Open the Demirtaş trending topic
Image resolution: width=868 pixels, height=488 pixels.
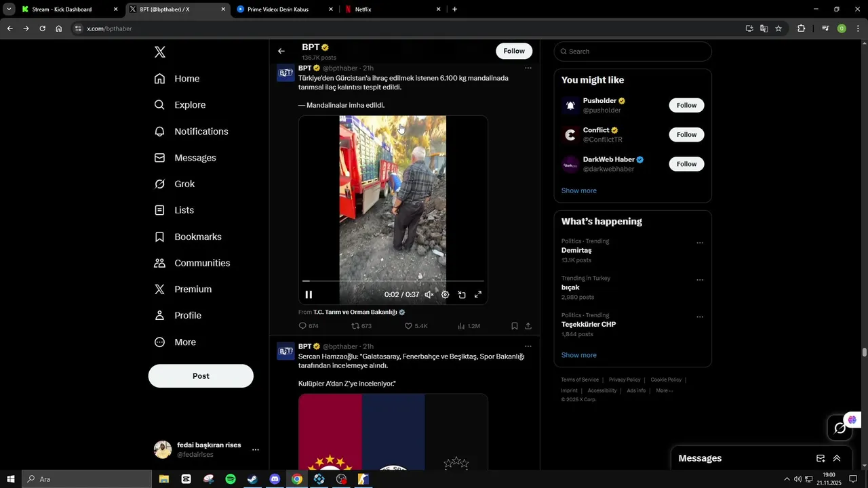point(576,251)
